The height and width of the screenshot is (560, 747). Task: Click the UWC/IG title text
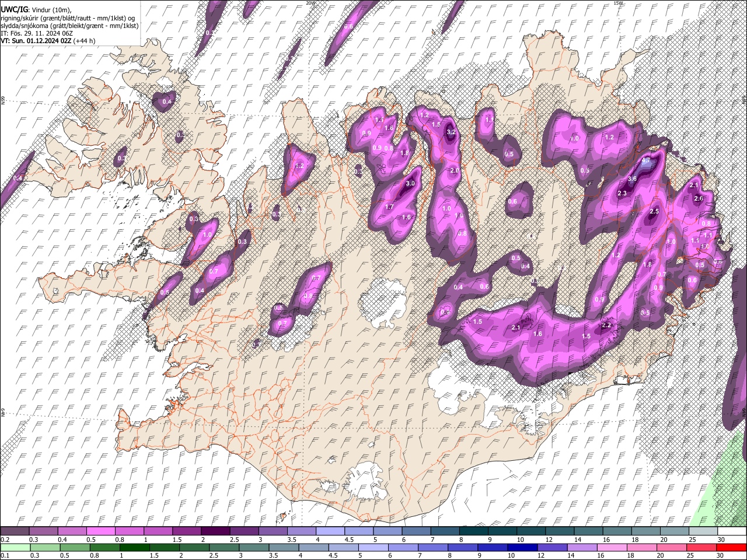pyautogui.click(x=14, y=9)
